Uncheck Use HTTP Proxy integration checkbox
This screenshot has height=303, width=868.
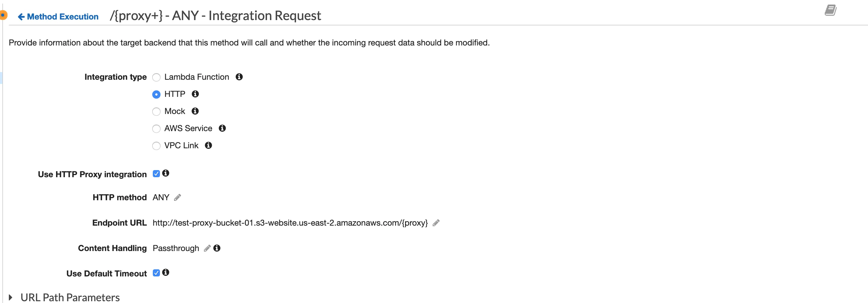click(156, 174)
